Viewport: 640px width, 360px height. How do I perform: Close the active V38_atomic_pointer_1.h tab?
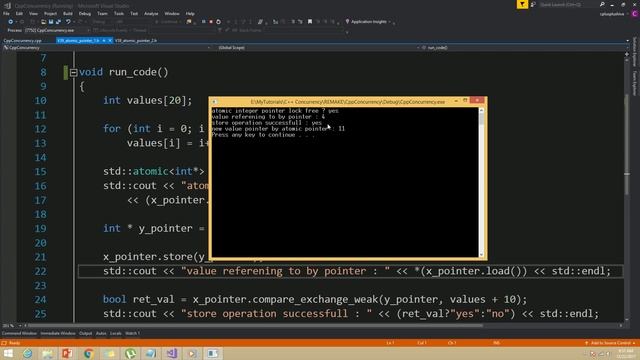point(110,41)
